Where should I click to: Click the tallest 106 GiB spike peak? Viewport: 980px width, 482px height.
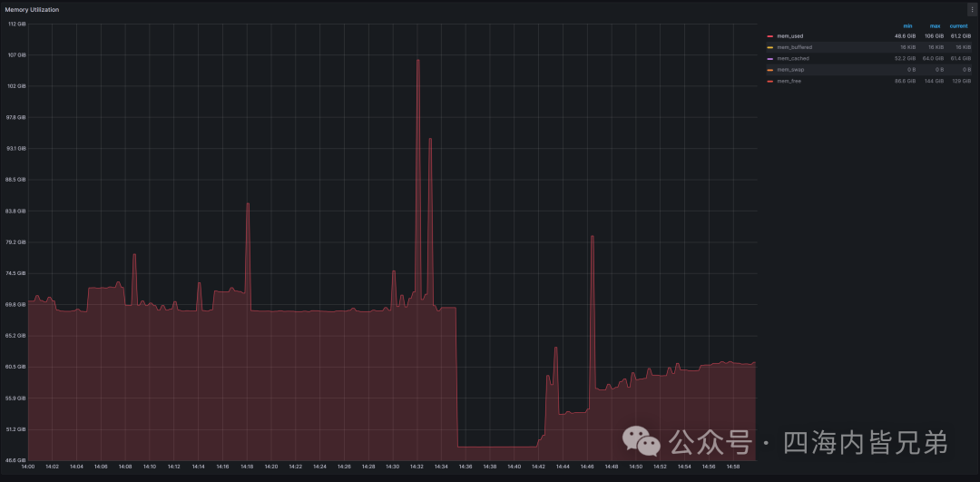[418, 61]
